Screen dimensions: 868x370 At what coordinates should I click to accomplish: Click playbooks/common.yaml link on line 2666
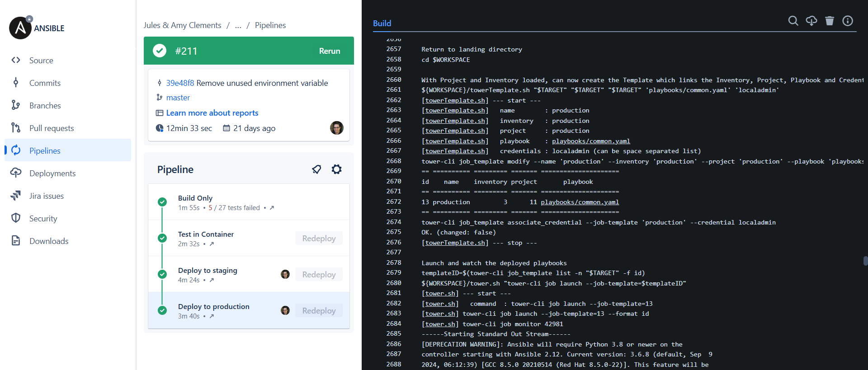pos(591,141)
